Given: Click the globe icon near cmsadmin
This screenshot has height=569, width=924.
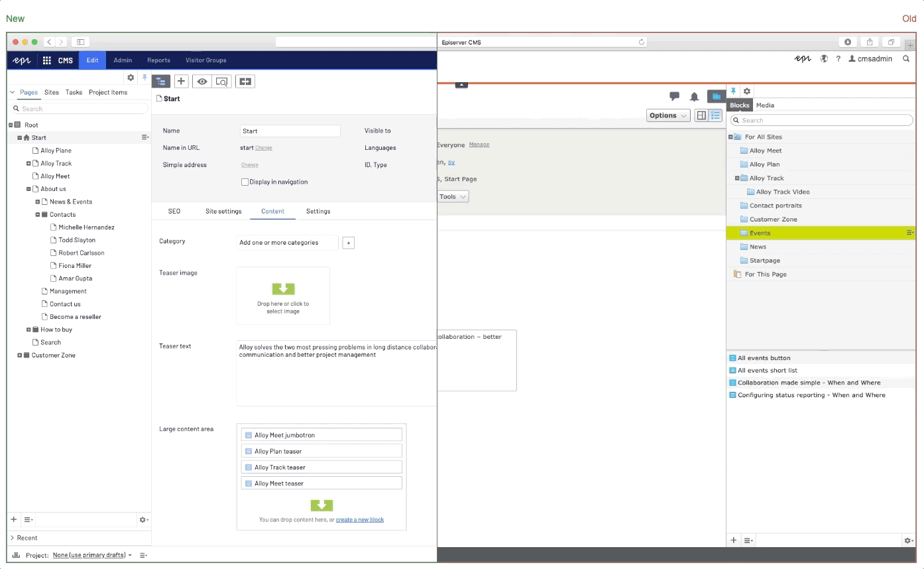Looking at the screenshot, I should point(824,59).
